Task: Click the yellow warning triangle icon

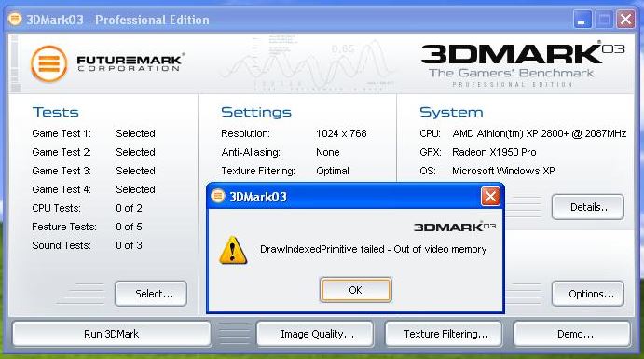Action: [x=233, y=250]
